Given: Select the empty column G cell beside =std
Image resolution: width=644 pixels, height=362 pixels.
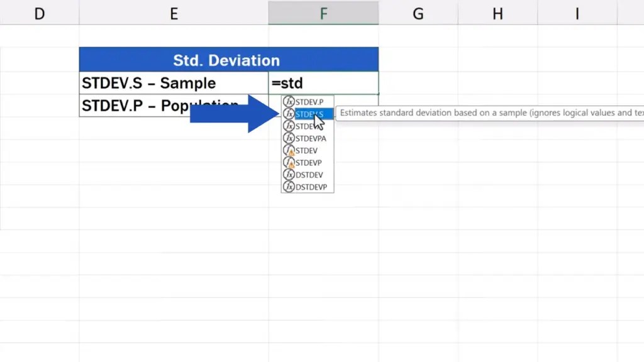Looking at the screenshot, I should pos(418,83).
